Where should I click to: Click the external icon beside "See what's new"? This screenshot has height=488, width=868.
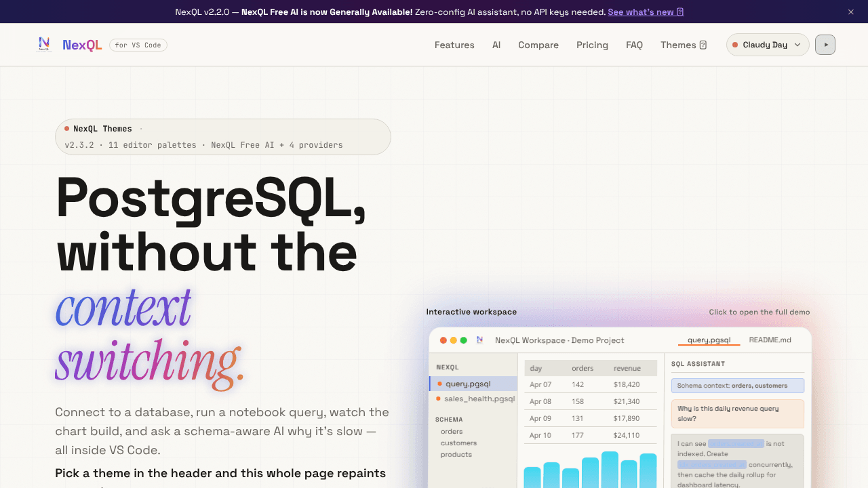coord(680,12)
